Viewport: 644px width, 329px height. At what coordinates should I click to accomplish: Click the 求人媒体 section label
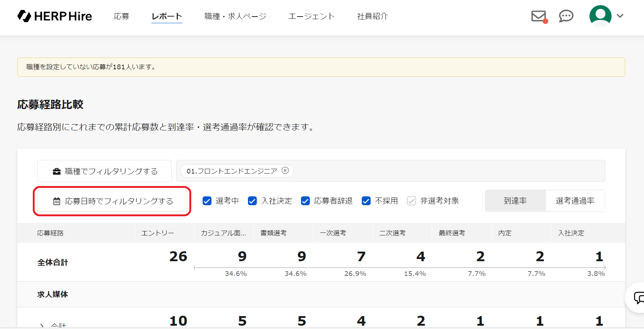pyautogui.click(x=53, y=294)
